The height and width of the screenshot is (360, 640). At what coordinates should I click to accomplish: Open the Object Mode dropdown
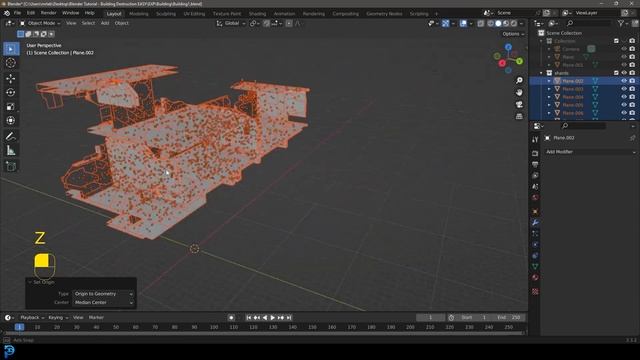40,23
